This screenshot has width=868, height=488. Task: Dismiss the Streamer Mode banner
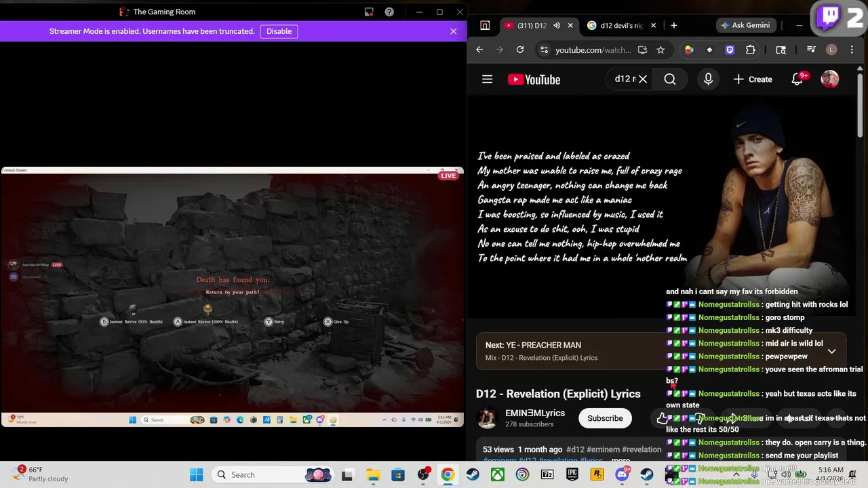454,31
